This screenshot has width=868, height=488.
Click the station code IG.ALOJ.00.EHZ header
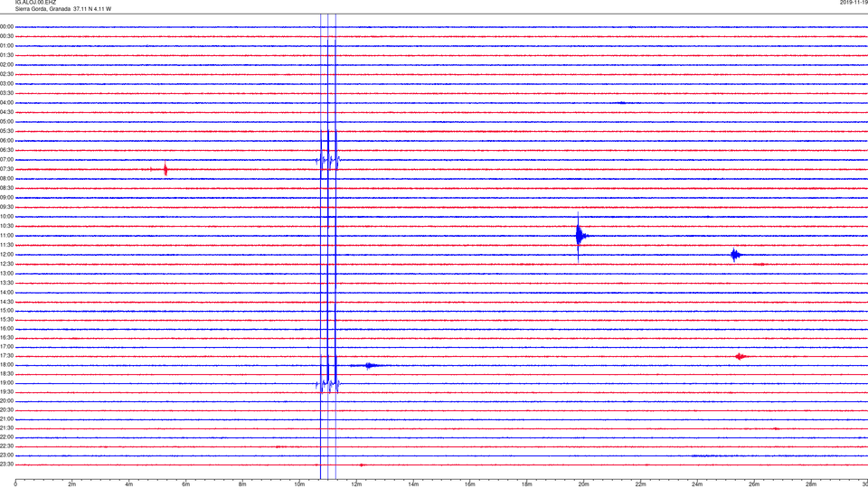35,3
